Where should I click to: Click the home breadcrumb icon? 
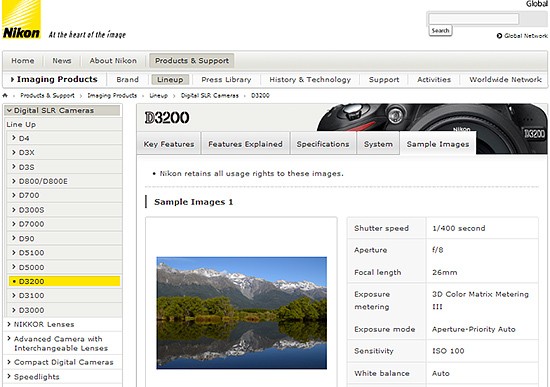(x=5, y=95)
